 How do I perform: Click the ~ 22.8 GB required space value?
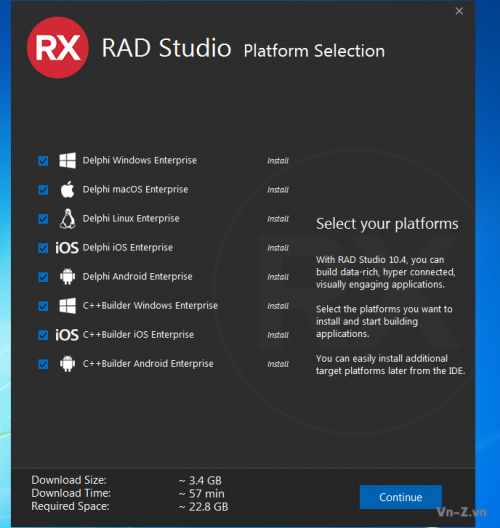203,507
